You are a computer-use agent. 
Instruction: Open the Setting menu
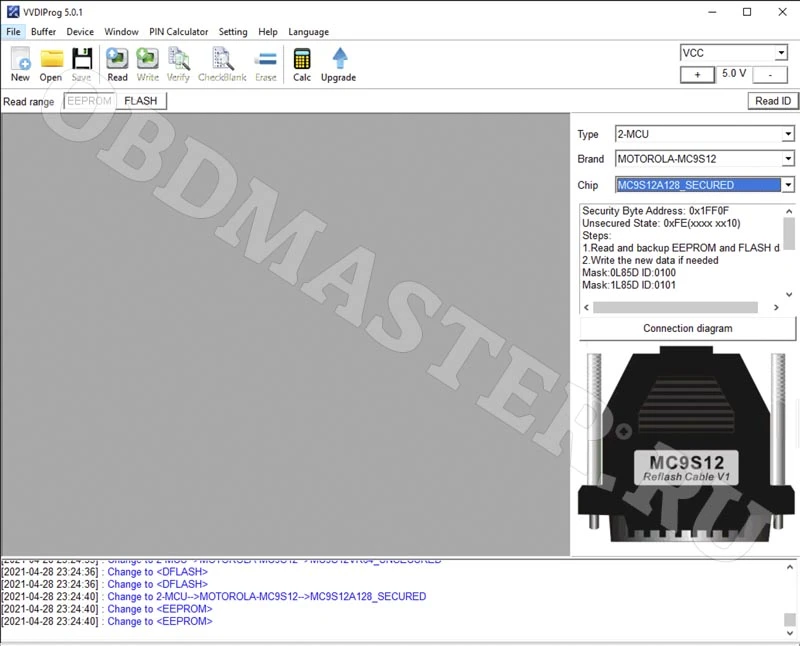tap(233, 32)
